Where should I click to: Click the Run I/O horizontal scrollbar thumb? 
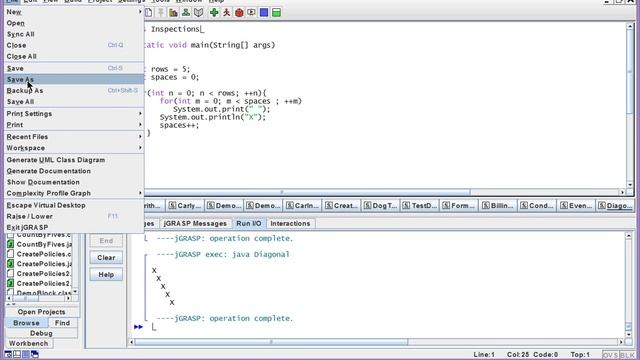point(271,342)
